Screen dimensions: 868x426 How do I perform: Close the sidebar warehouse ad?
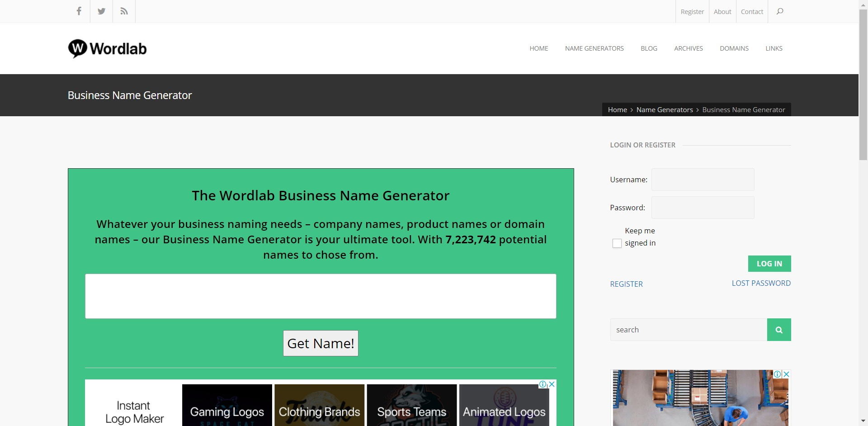click(x=787, y=374)
